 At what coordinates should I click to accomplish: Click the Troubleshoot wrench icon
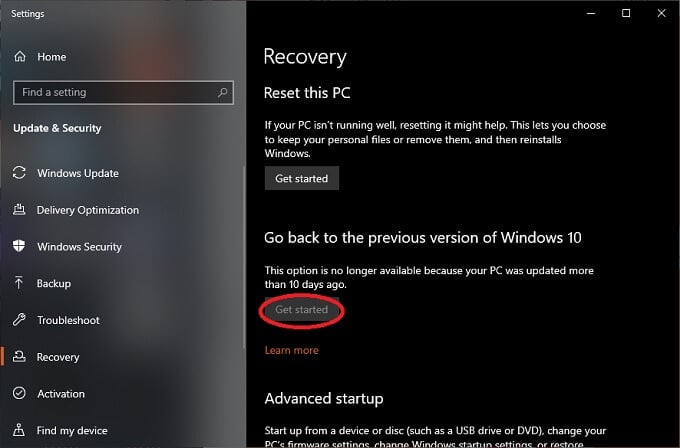point(20,320)
